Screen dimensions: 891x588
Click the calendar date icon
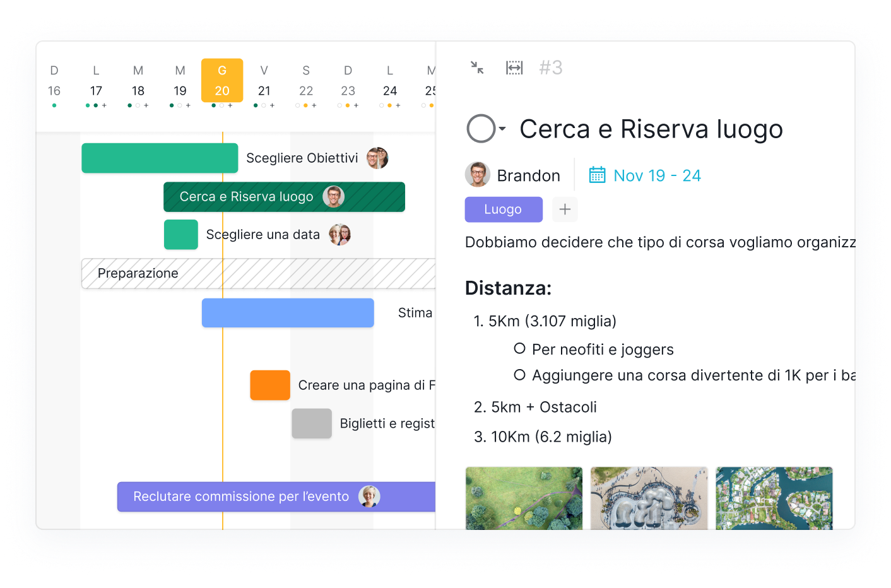597,175
